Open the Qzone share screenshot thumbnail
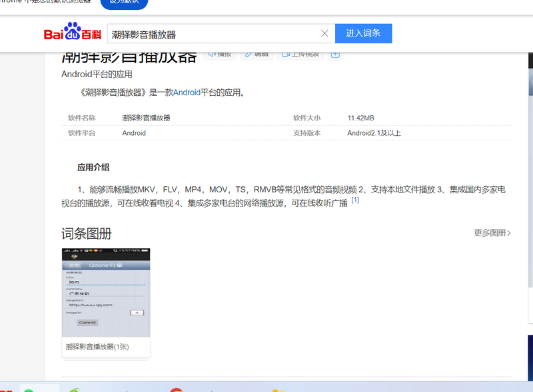Screen dimensions: 533x392 pos(106,292)
